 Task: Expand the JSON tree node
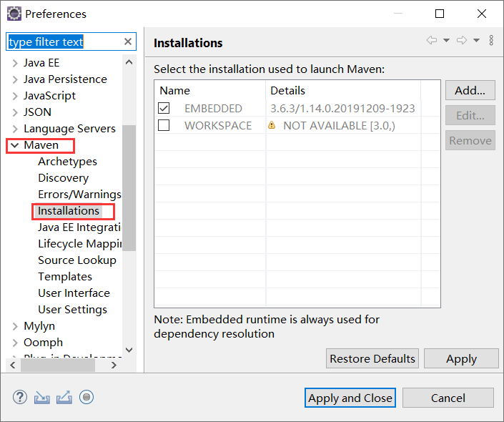[15, 112]
